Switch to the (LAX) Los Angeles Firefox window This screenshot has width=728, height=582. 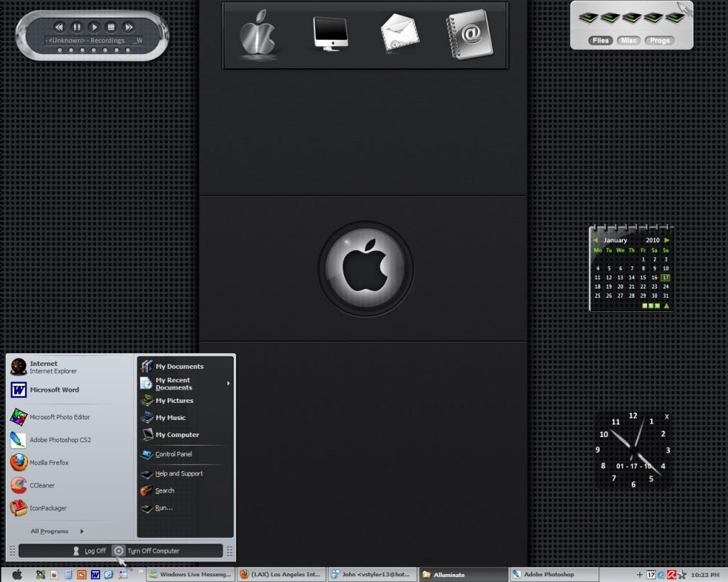pos(281,575)
